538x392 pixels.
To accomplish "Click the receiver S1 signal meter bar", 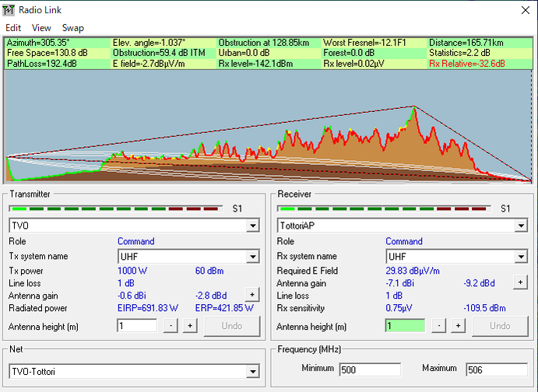I will pyautogui.click(x=384, y=208).
